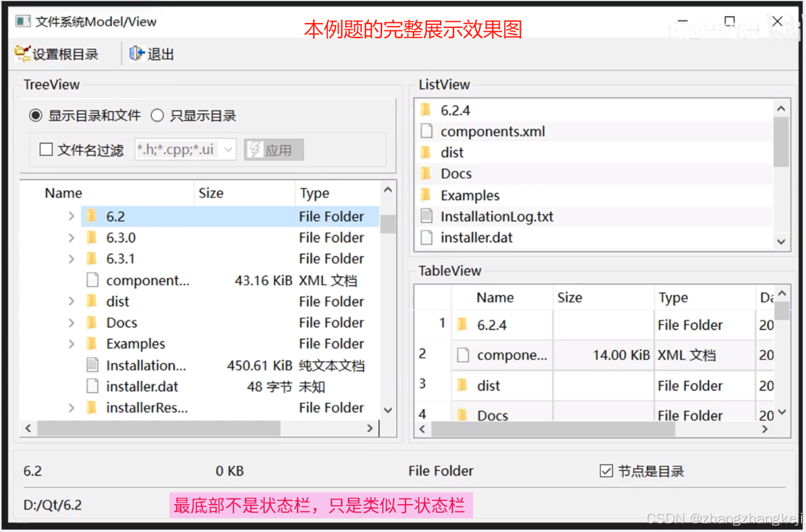Click the 设置根目录 folder toolbar icon

[x=21, y=53]
